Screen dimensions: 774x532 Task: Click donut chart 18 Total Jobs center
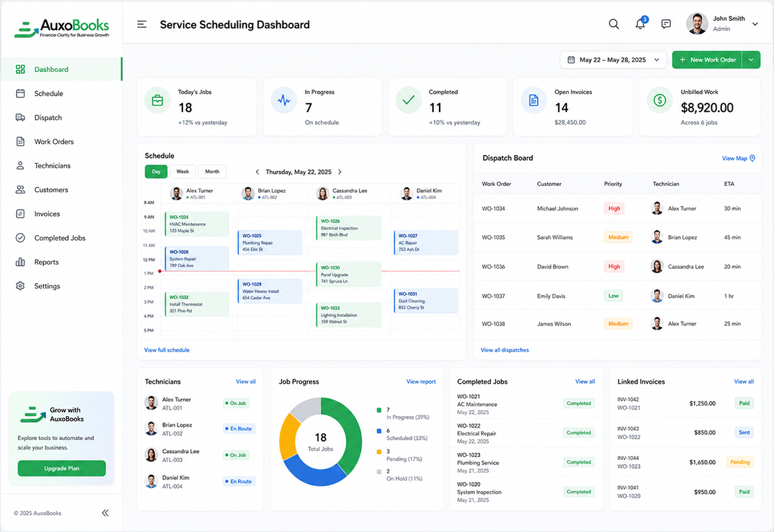pyautogui.click(x=320, y=441)
